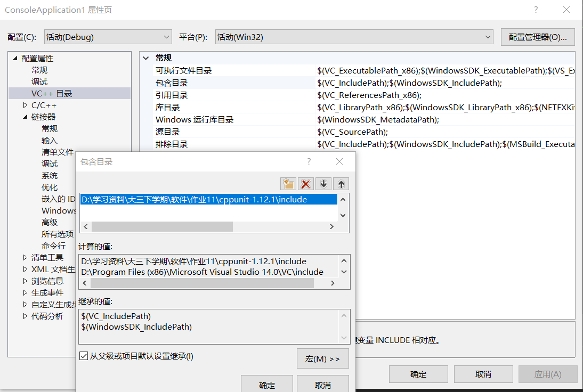Select 调试 under 配置属性
This screenshot has height=392, width=583.
39,81
